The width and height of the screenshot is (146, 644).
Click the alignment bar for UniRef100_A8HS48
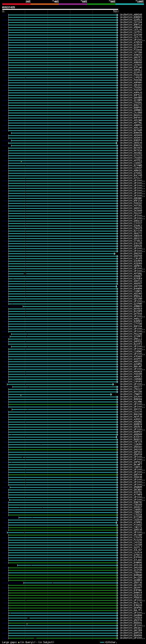pyautogui.click(x=63, y=15)
